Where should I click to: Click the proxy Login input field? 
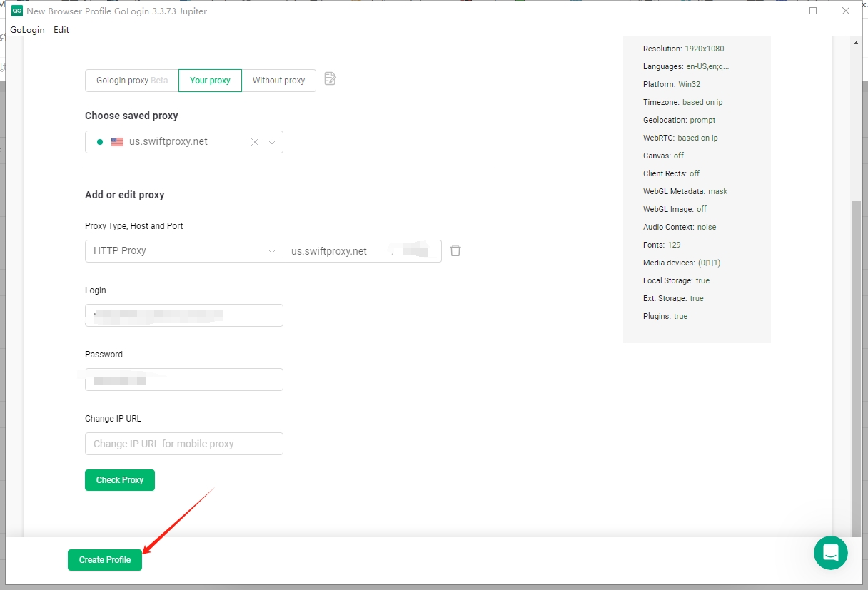click(x=183, y=315)
